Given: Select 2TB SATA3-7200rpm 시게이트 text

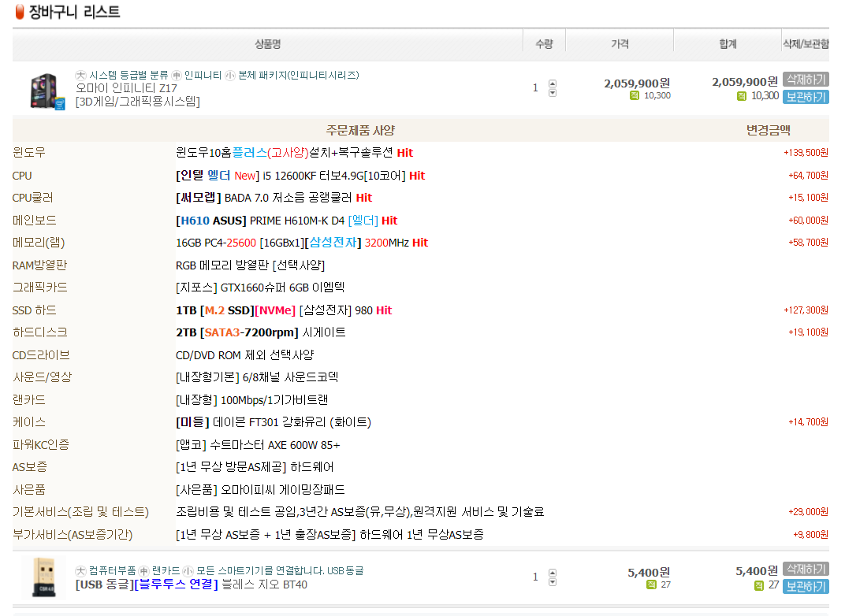Looking at the screenshot, I should (x=261, y=332).
